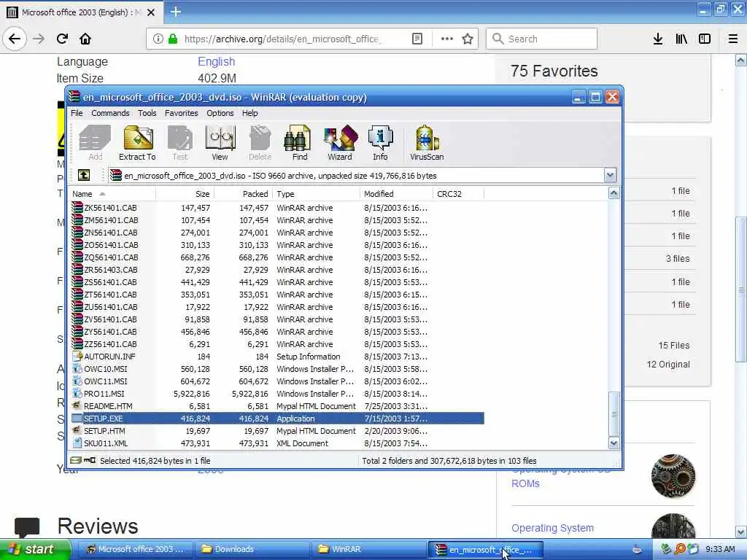Launch the Wizard toolbar icon
Screen dimensions: 747x560
coord(340,143)
